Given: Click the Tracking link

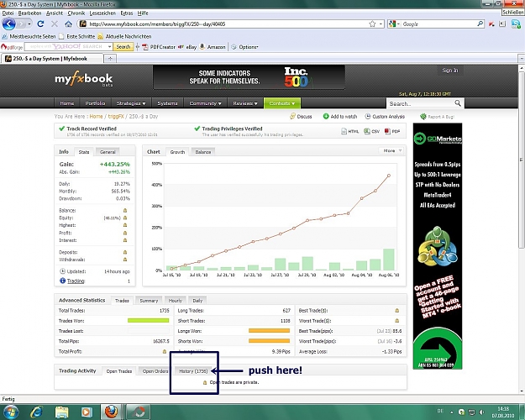Looking at the screenshot, I should (76, 281).
